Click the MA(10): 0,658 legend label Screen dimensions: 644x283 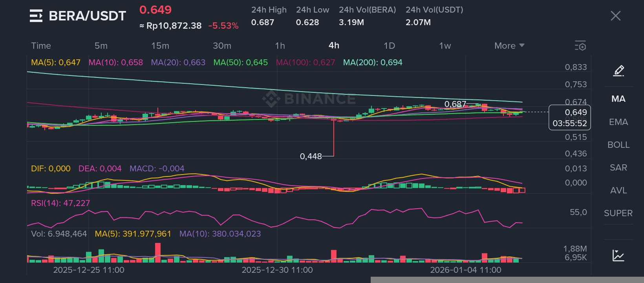click(x=116, y=62)
